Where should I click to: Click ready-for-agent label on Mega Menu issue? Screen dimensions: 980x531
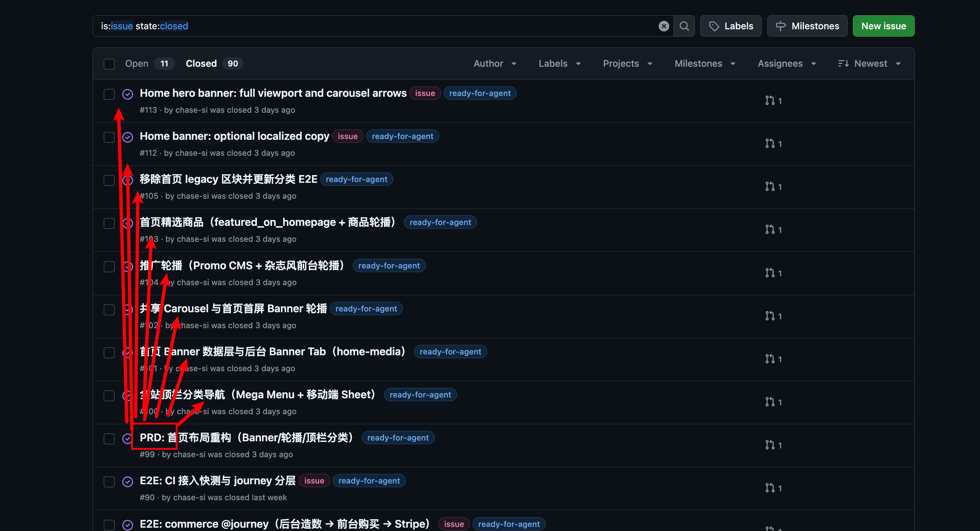click(420, 395)
